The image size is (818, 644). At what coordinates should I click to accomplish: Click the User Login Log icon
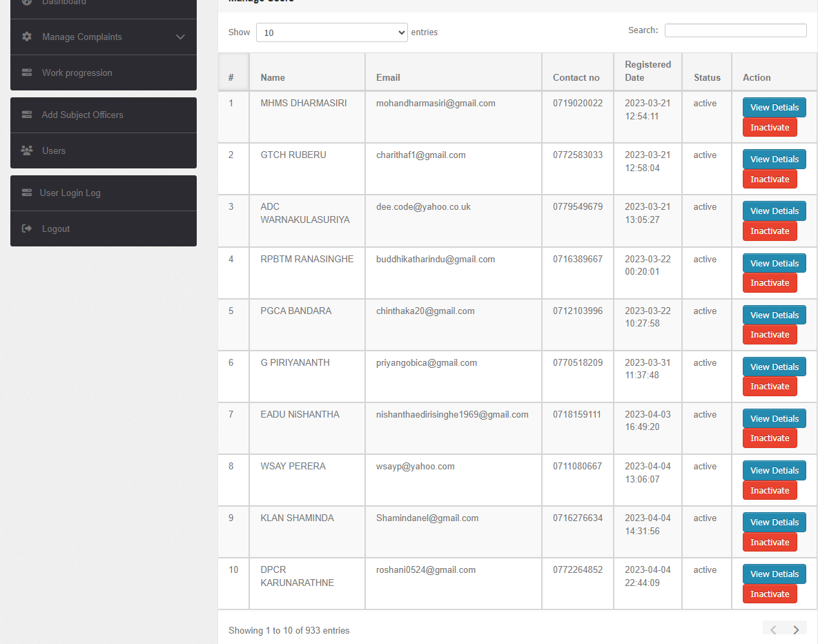click(27, 193)
